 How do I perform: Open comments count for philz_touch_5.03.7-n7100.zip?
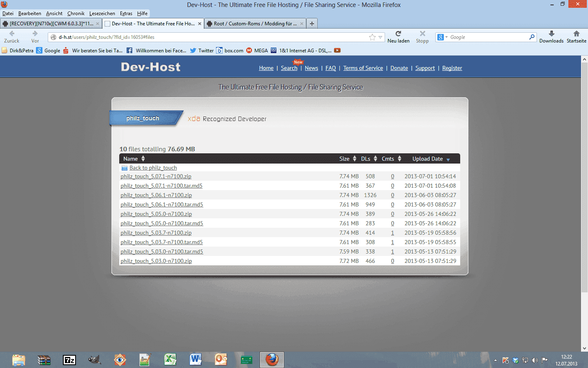pyautogui.click(x=392, y=233)
